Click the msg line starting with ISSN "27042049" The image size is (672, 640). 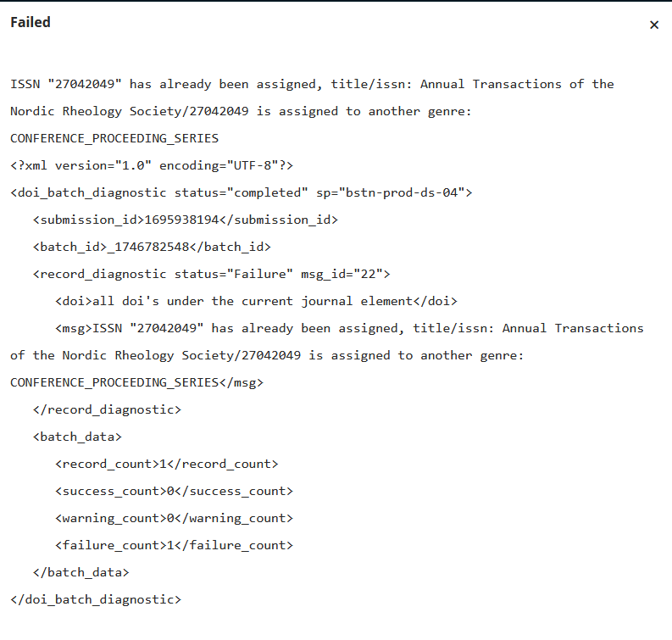coord(349,328)
